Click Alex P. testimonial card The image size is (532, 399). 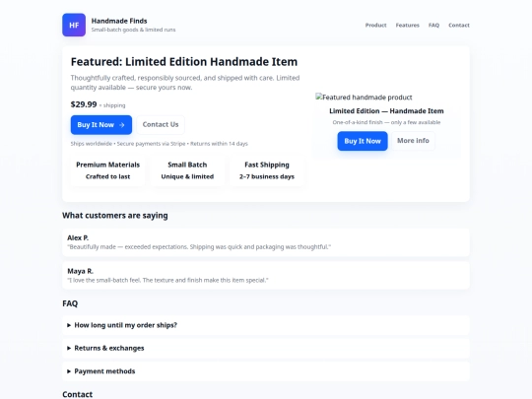[x=266, y=242]
